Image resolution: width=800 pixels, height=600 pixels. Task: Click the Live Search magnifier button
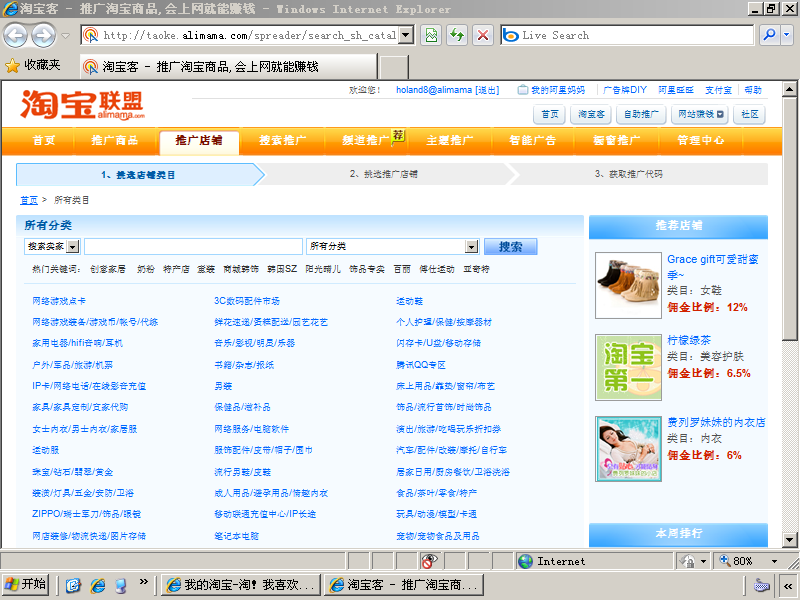point(769,35)
